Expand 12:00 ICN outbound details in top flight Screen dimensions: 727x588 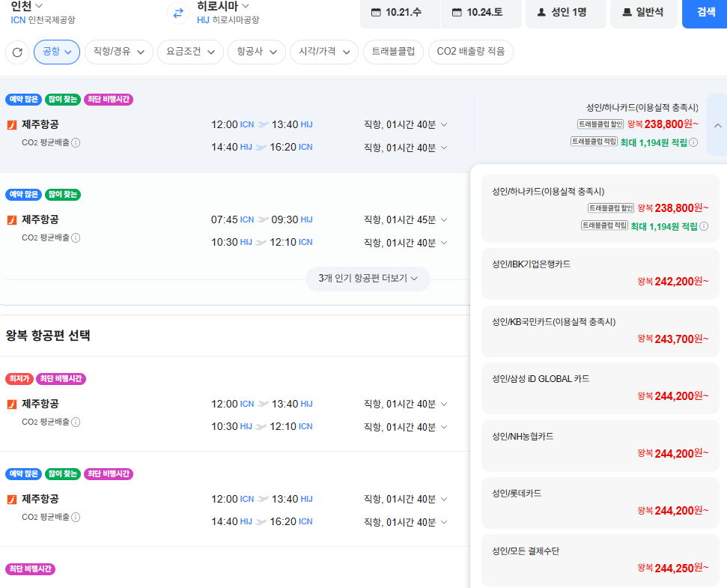click(x=444, y=124)
